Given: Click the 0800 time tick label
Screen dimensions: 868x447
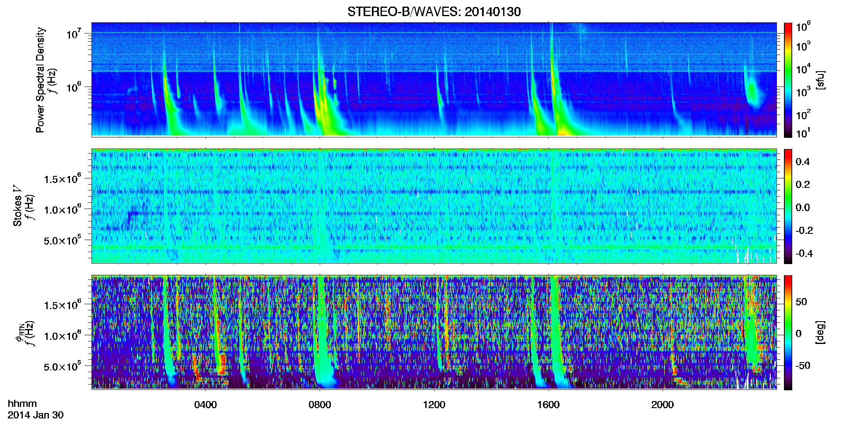Looking at the screenshot, I should point(320,405).
